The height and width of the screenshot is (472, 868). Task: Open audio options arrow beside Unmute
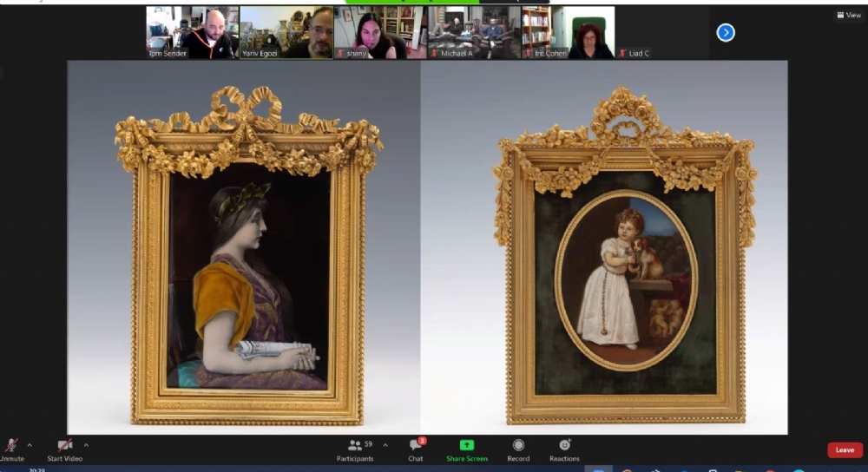[x=30, y=445]
